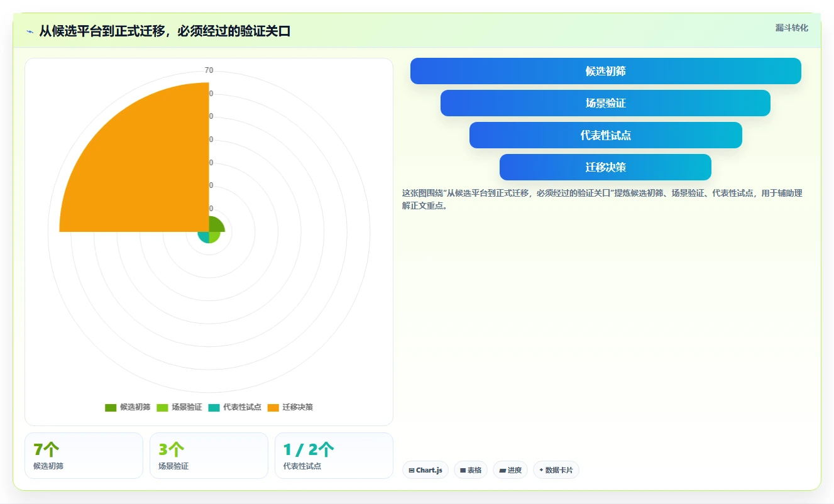The height and width of the screenshot is (504, 834).
Task: Click the lightning icon beside the title
Action: 30,31
